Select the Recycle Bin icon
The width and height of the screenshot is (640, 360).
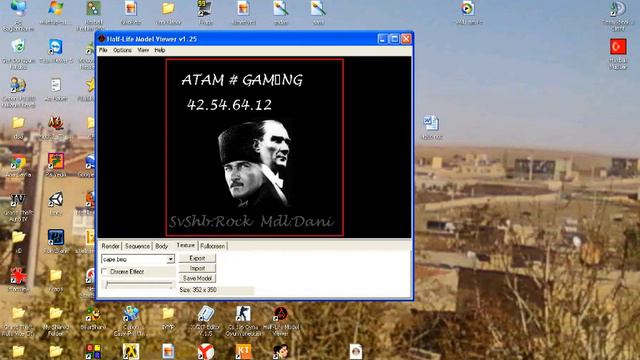click(x=18, y=54)
